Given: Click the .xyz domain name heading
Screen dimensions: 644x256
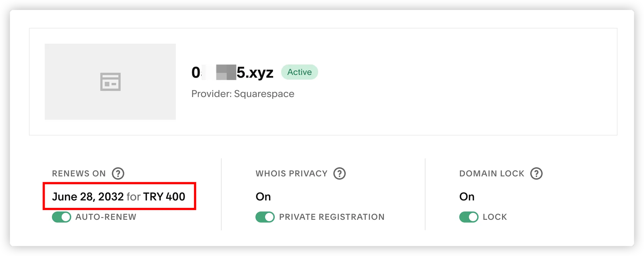Looking at the screenshot, I should pyautogui.click(x=232, y=72).
